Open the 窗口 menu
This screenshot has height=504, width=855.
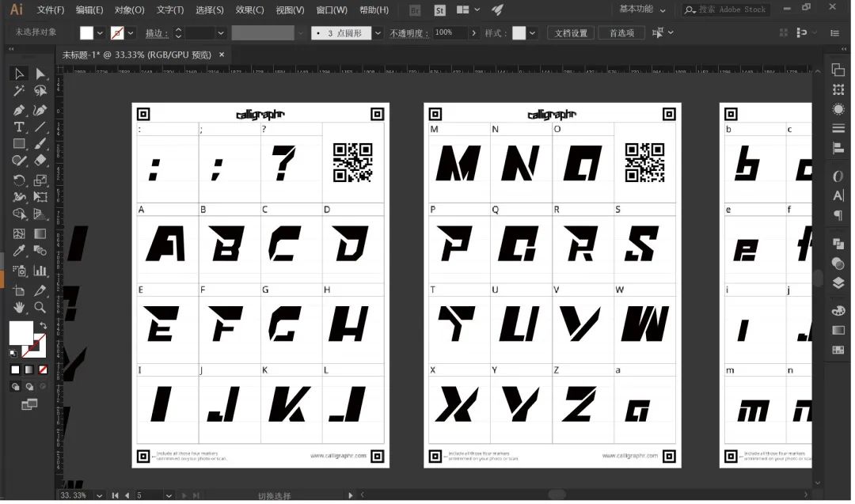[x=331, y=10]
